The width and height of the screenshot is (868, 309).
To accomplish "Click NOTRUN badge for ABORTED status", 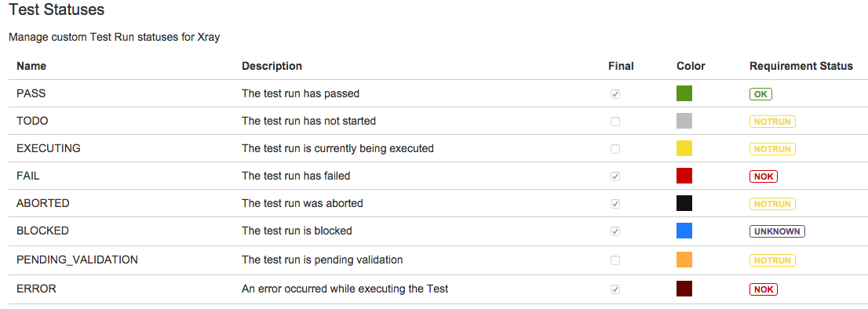I will [x=772, y=203].
